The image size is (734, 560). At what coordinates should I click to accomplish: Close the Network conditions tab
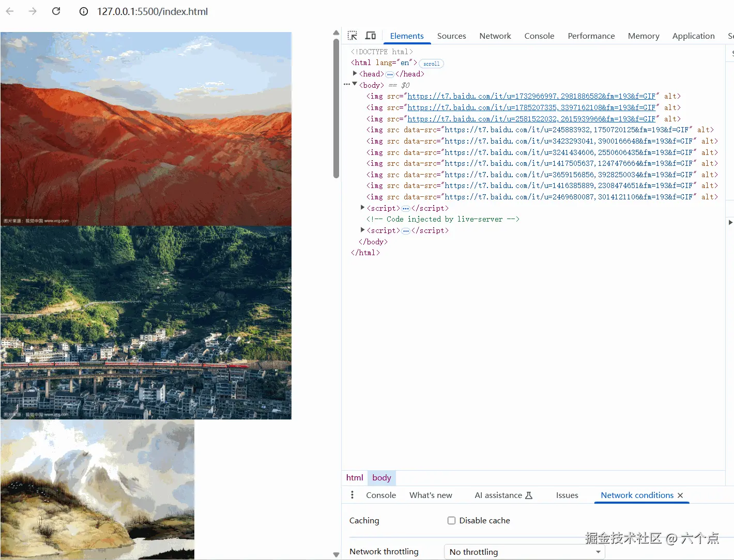pos(680,495)
